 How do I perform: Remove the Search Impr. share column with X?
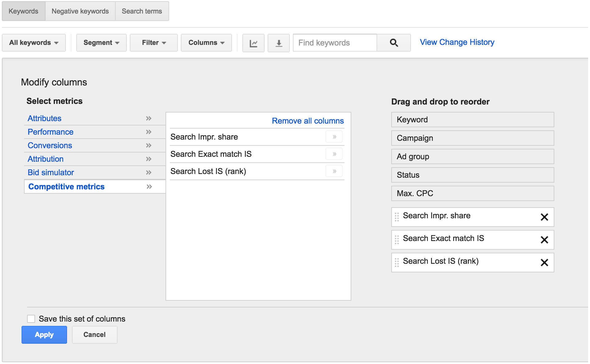(544, 217)
